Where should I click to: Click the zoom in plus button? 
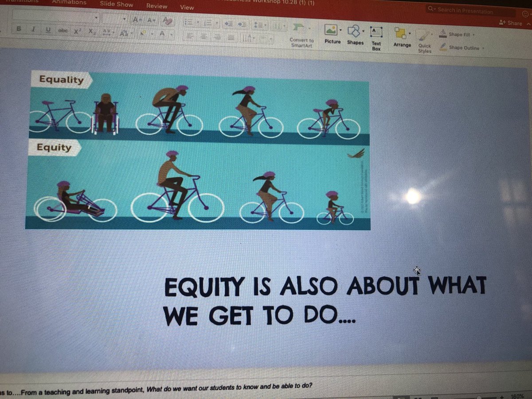pos(501,396)
